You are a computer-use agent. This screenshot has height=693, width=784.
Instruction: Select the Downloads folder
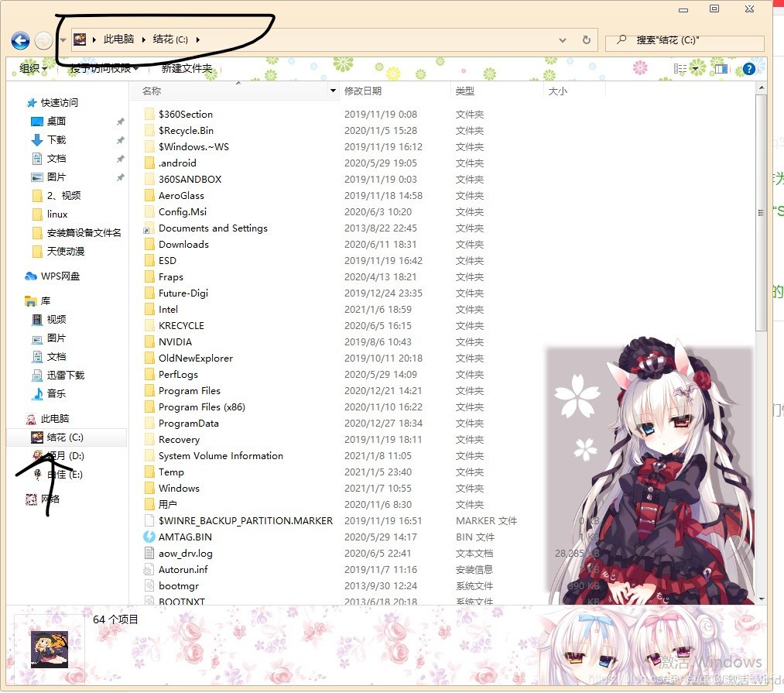tap(183, 244)
